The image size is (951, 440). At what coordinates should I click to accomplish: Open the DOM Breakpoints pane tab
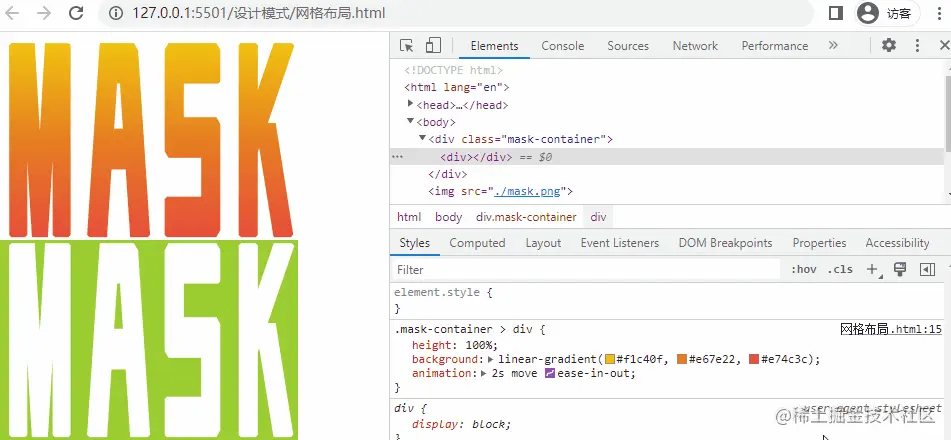[725, 243]
